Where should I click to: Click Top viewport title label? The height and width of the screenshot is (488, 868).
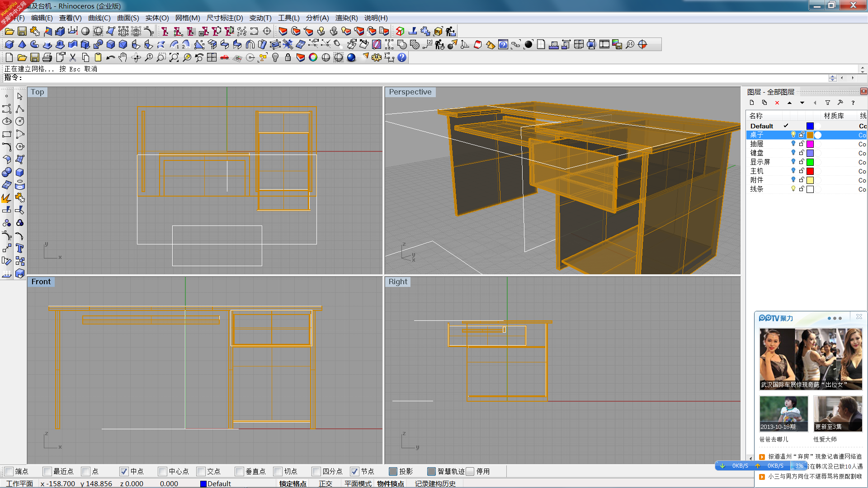point(38,92)
